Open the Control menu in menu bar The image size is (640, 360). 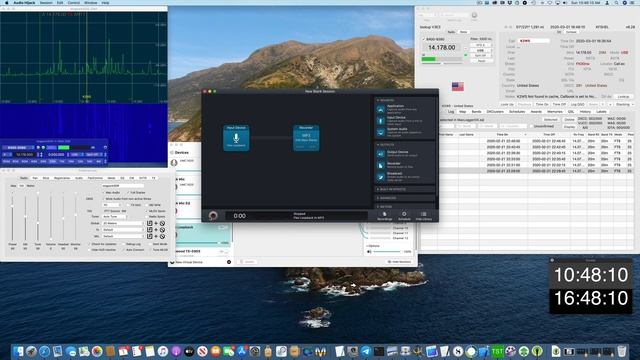(74, 2)
